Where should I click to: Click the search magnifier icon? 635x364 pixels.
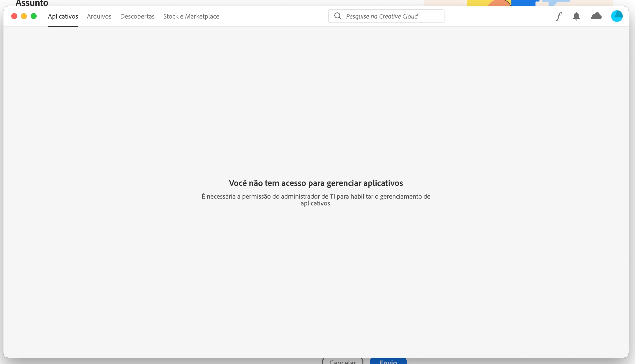338,16
